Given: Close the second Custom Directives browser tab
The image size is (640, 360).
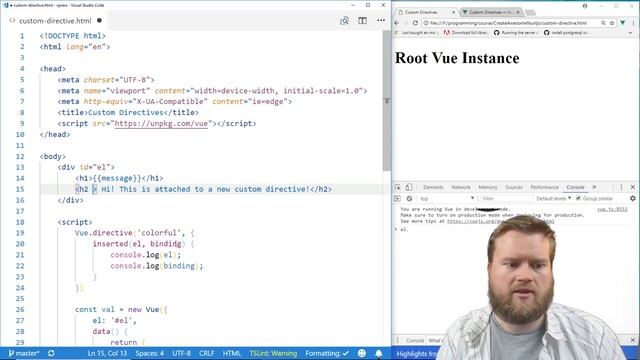Looking at the screenshot, I should [x=518, y=12].
